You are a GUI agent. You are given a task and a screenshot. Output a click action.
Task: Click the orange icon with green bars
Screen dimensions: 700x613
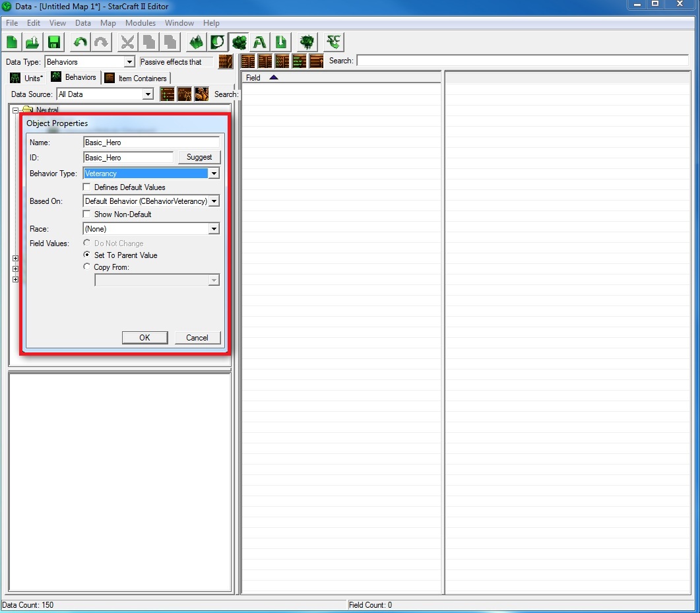coord(299,61)
